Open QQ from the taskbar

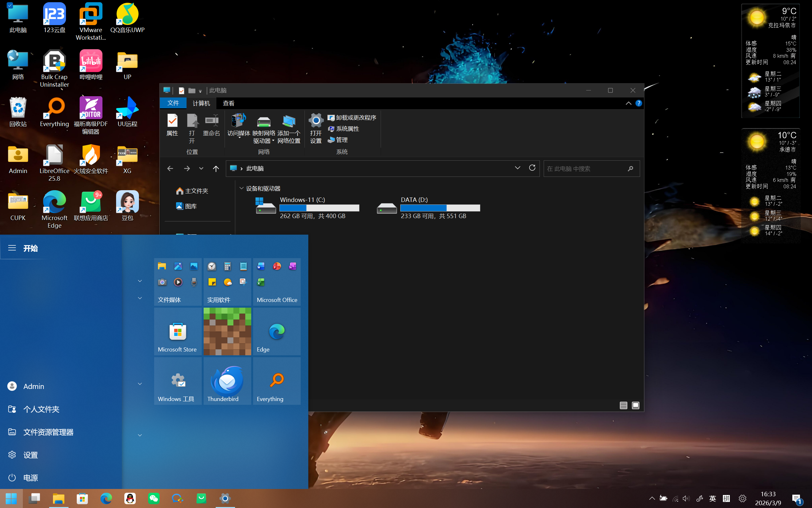(130, 498)
